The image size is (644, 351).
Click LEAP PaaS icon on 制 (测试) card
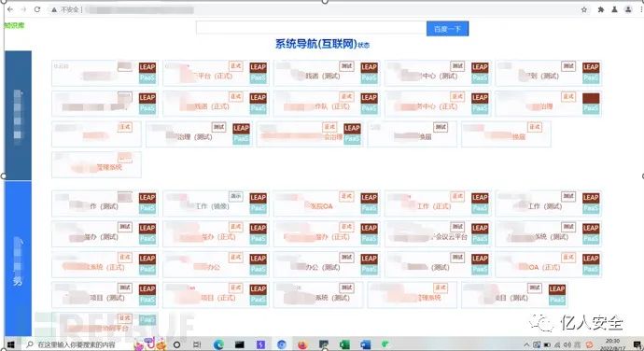pos(591,73)
